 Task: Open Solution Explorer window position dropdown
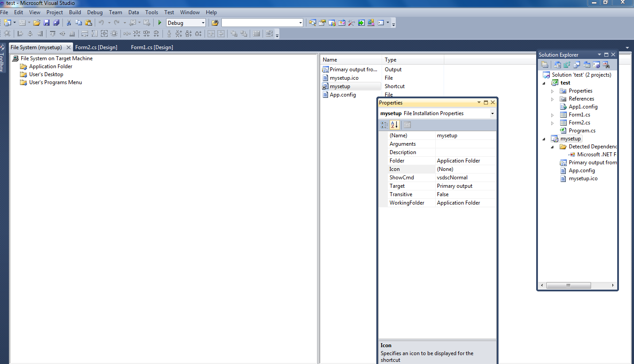(x=599, y=54)
